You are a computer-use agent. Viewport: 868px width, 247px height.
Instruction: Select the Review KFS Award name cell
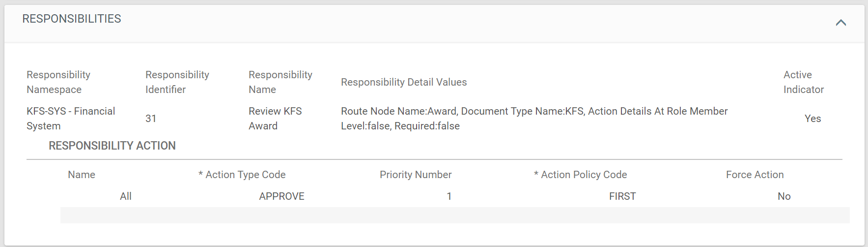(x=275, y=119)
